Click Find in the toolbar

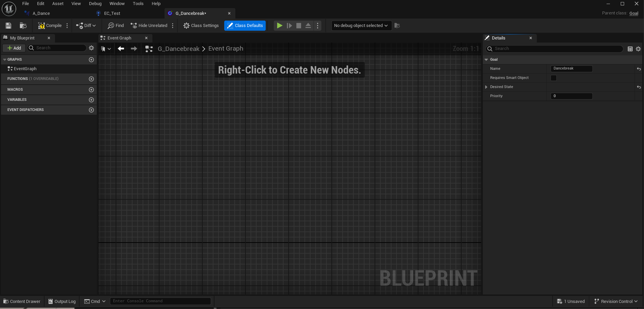[x=116, y=26]
